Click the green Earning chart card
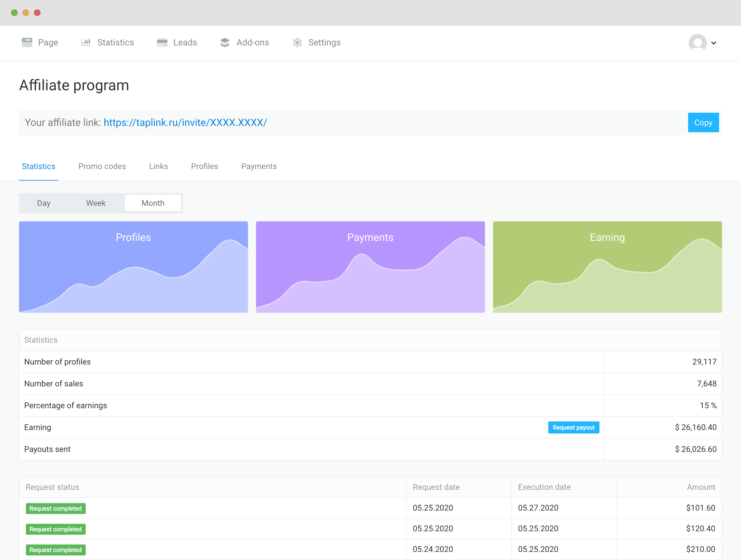The width and height of the screenshot is (741, 560). point(607,267)
